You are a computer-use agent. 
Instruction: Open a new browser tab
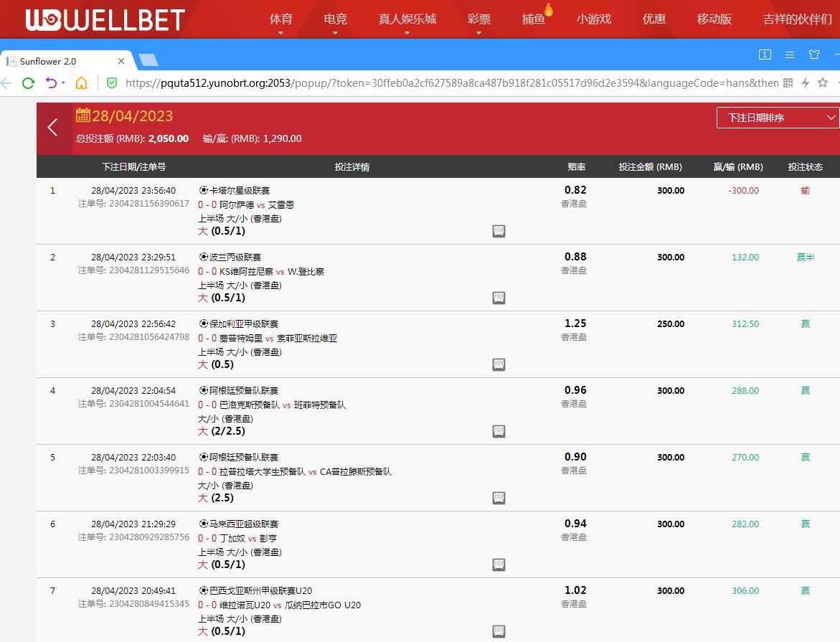click(148, 60)
